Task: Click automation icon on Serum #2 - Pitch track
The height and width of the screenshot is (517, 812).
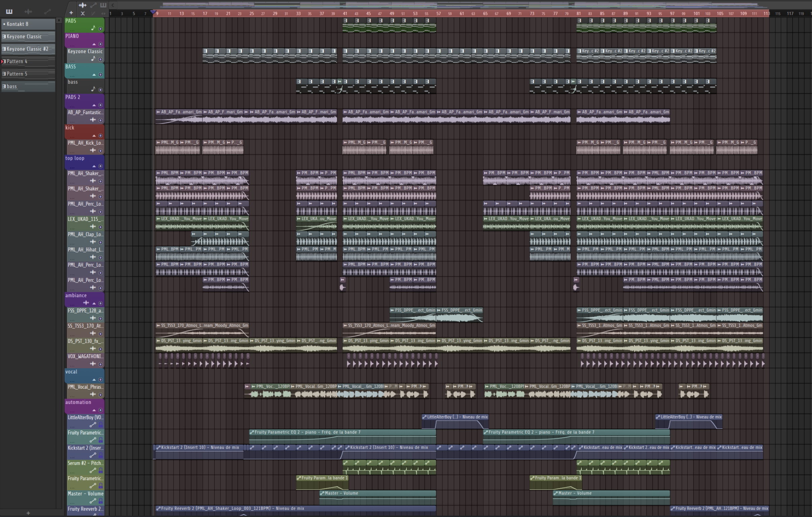Action: click(x=93, y=470)
